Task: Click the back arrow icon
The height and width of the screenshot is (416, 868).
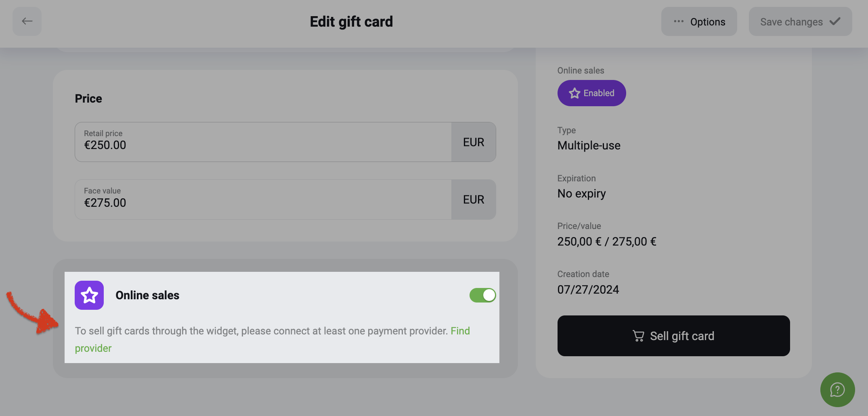Action: 27,21
